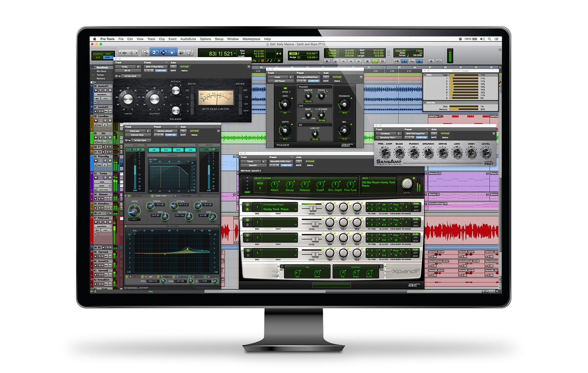
Task: Click COMPARE in the SansAmp PSA-1 window
Action: [422, 138]
